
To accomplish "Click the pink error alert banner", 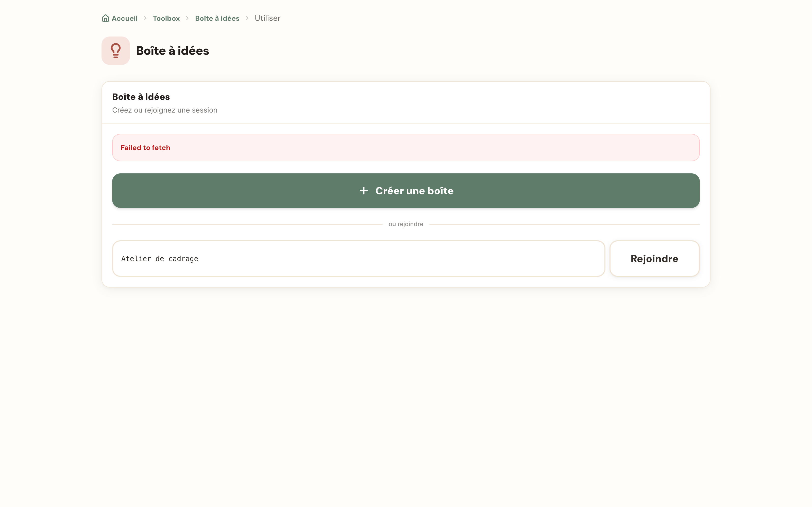I will point(406,148).
